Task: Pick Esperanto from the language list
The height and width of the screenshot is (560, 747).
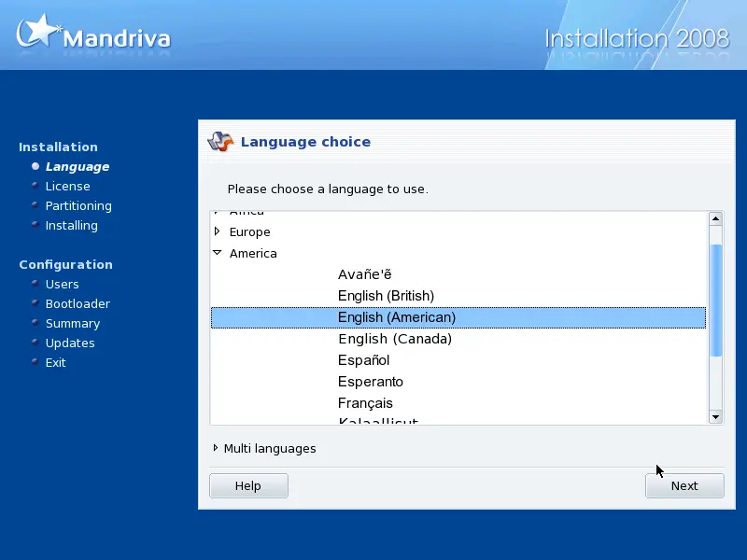Action: [x=370, y=382]
